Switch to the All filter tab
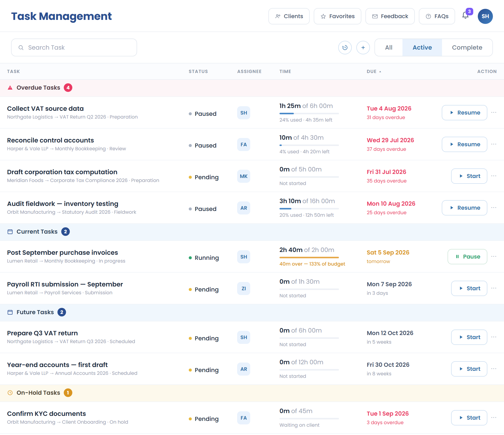Screen dimensions: 504x435 [389, 48]
